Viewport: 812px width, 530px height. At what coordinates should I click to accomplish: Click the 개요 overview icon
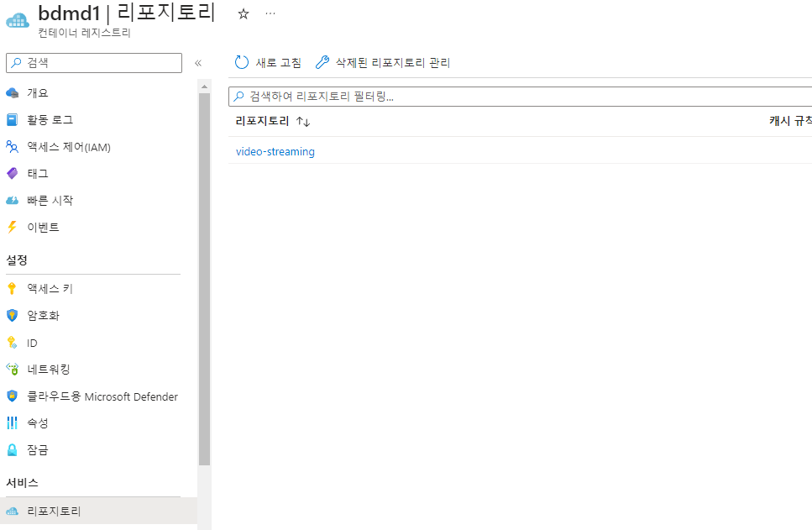click(13, 93)
